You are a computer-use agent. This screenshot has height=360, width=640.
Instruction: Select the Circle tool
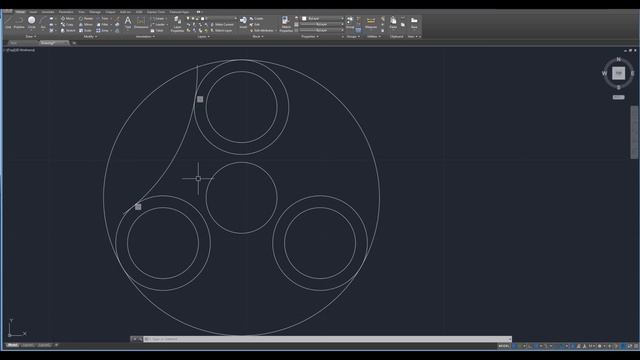31,22
